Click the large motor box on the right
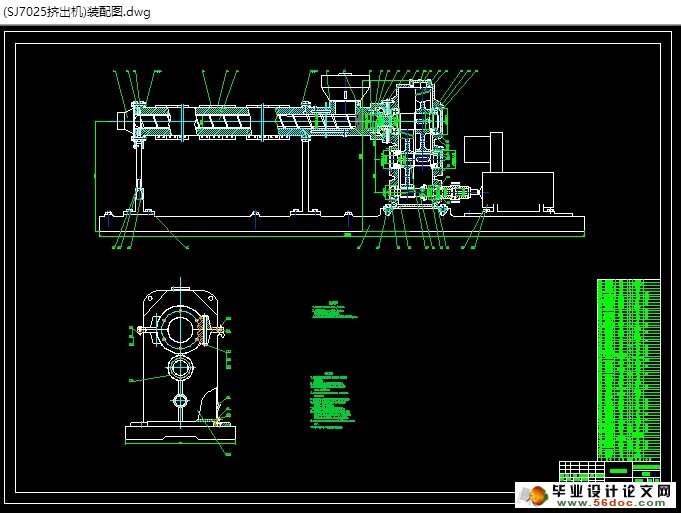 coord(518,190)
